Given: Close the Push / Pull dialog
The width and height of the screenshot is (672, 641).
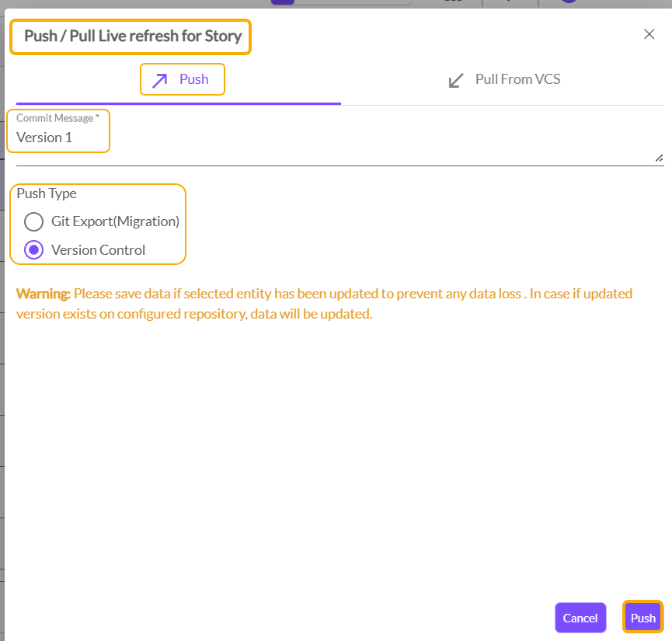Looking at the screenshot, I should coord(649,34).
